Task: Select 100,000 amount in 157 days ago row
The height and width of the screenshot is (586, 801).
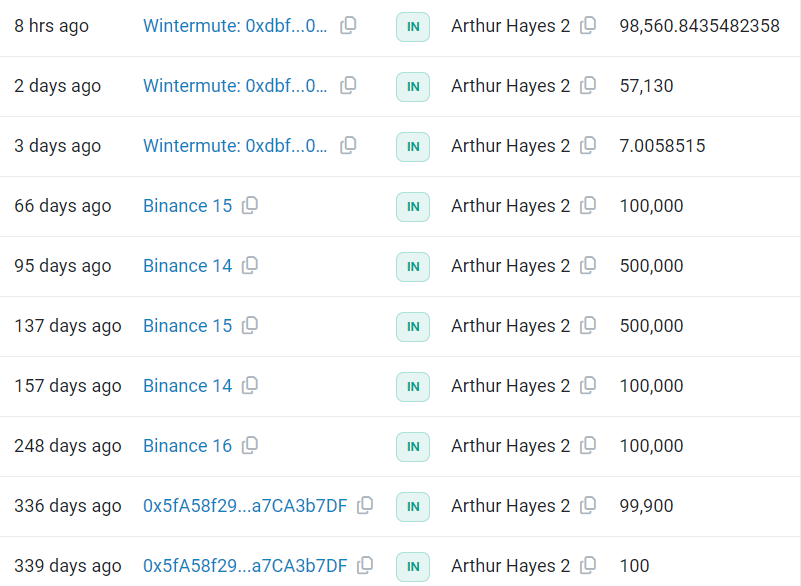Action: [x=651, y=386]
